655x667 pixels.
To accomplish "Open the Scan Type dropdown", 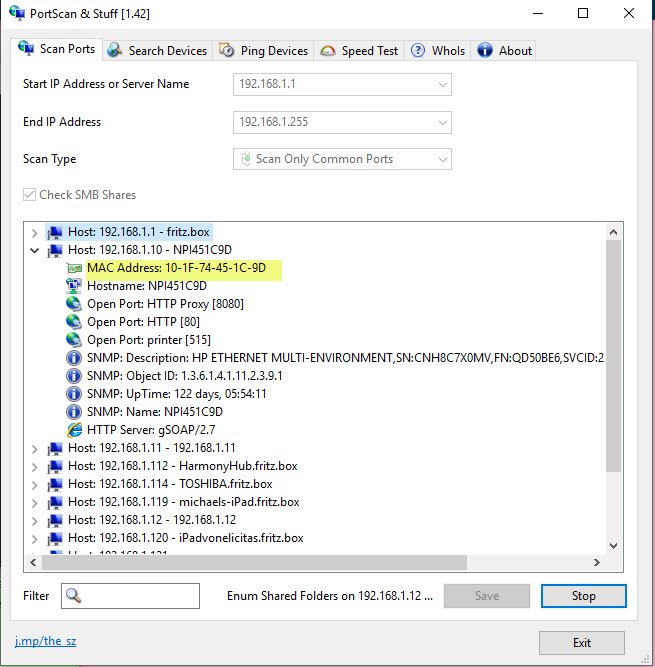I will point(442,160).
